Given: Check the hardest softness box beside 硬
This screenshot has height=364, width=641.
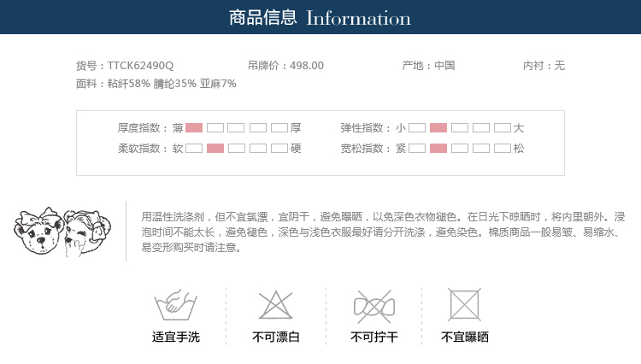Looking at the screenshot, I should pyautogui.click(x=279, y=149).
